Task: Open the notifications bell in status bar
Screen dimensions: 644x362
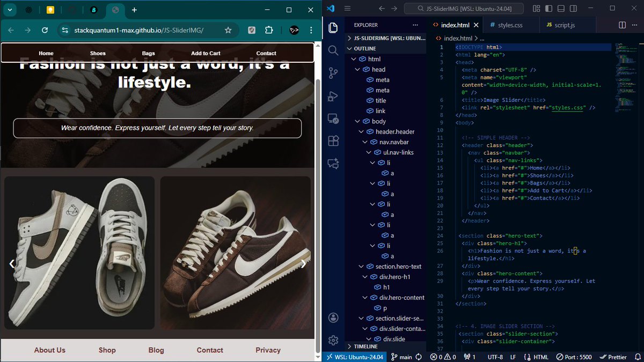Action: [x=637, y=357]
